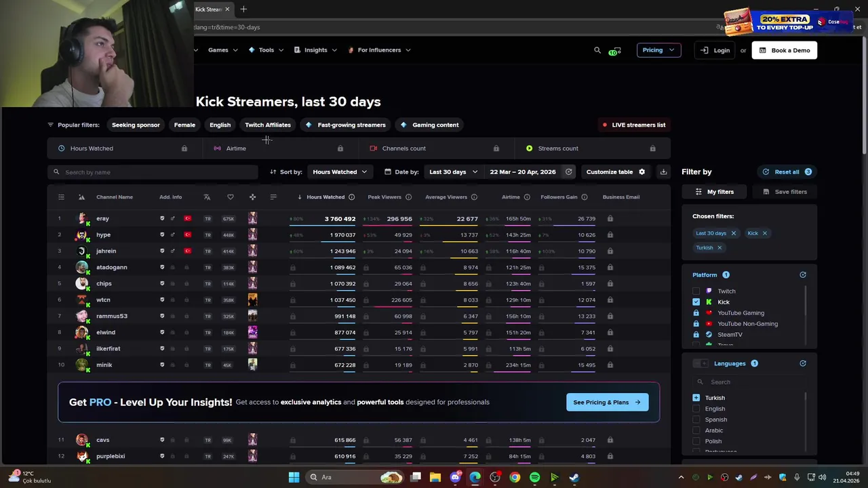
Task: Click the language column header icon
Action: (x=207, y=197)
